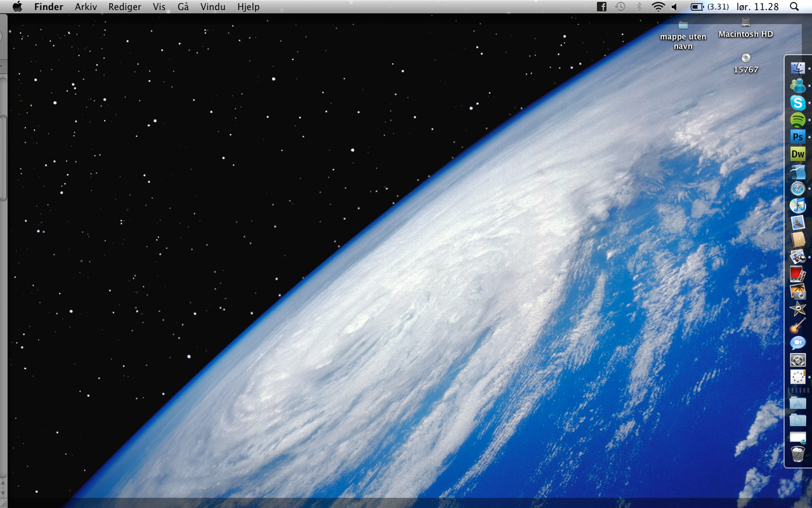
Task: Open Address Book in the Dock
Action: click(797, 239)
